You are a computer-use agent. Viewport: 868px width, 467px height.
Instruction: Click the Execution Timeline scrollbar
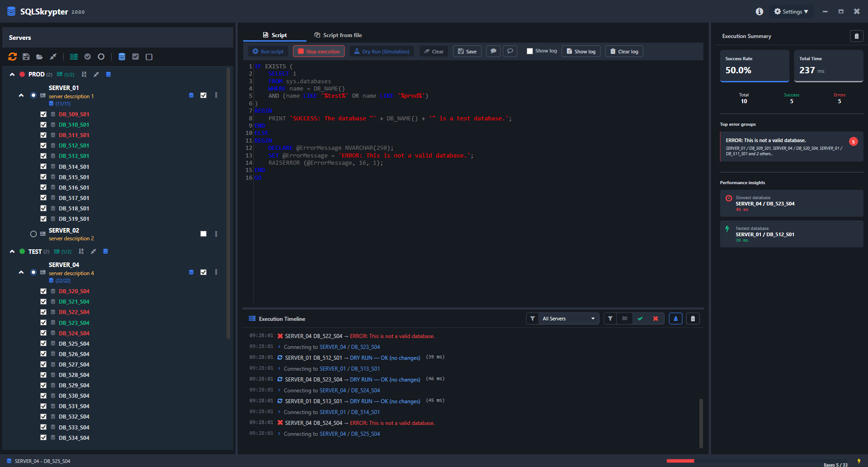701,423
